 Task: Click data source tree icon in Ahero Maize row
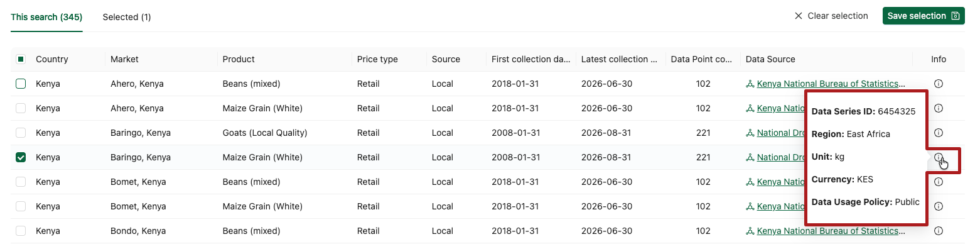tap(750, 108)
